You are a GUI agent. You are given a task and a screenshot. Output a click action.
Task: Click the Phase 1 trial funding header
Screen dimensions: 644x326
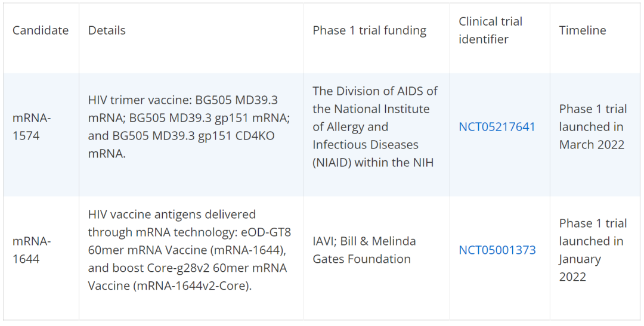point(369,30)
